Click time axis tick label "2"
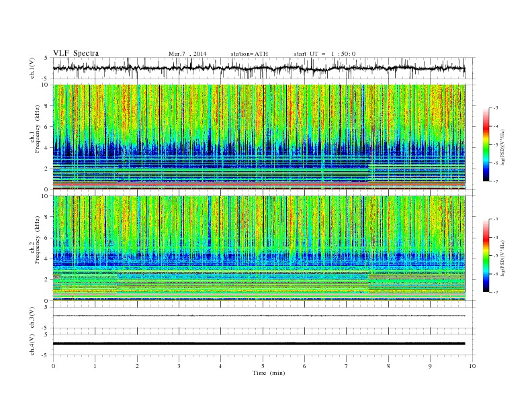Viewport: 532px width, 411px height. point(137,366)
